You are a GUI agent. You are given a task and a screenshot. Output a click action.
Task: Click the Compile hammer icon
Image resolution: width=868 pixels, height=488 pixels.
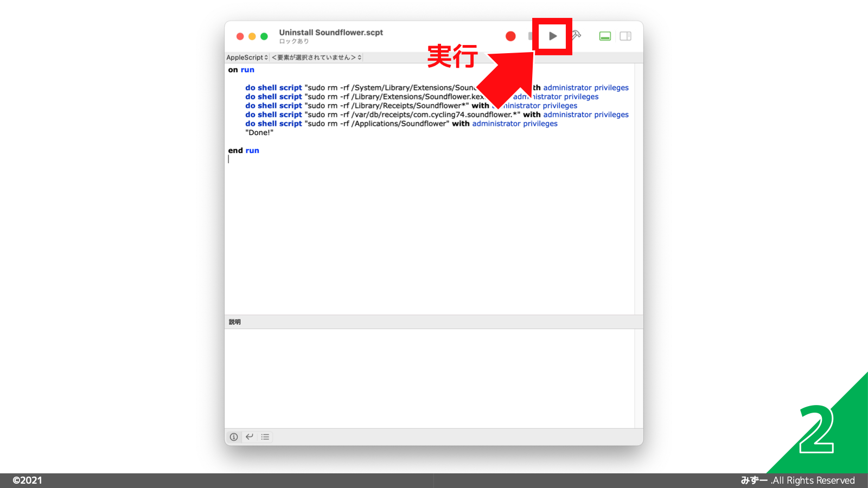577,35
